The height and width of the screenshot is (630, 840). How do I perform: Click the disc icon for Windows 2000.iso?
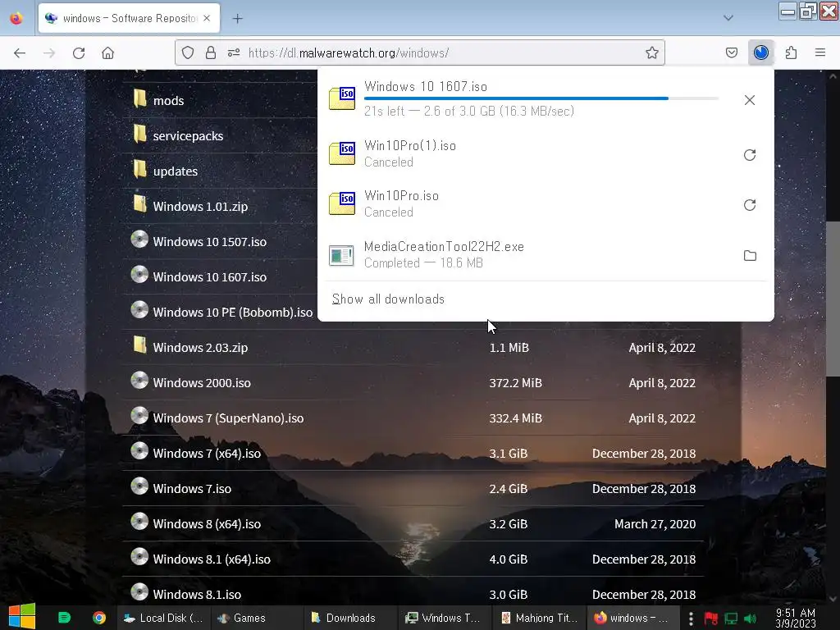pyautogui.click(x=139, y=381)
